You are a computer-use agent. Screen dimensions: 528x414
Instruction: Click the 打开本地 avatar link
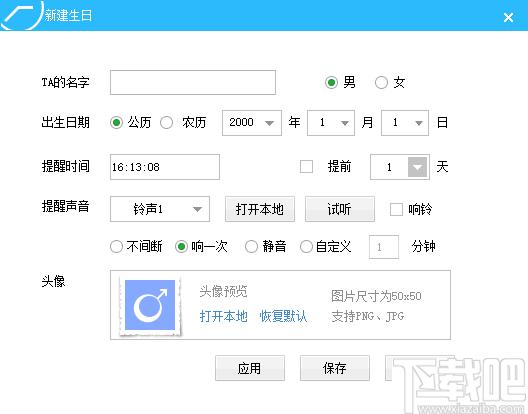coord(223,316)
